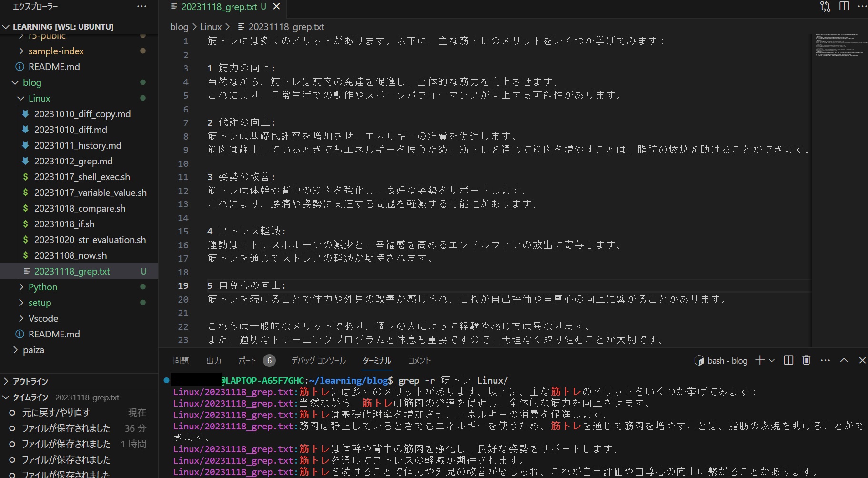Click the terminal more actions ellipsis icon

pos(826,360)
